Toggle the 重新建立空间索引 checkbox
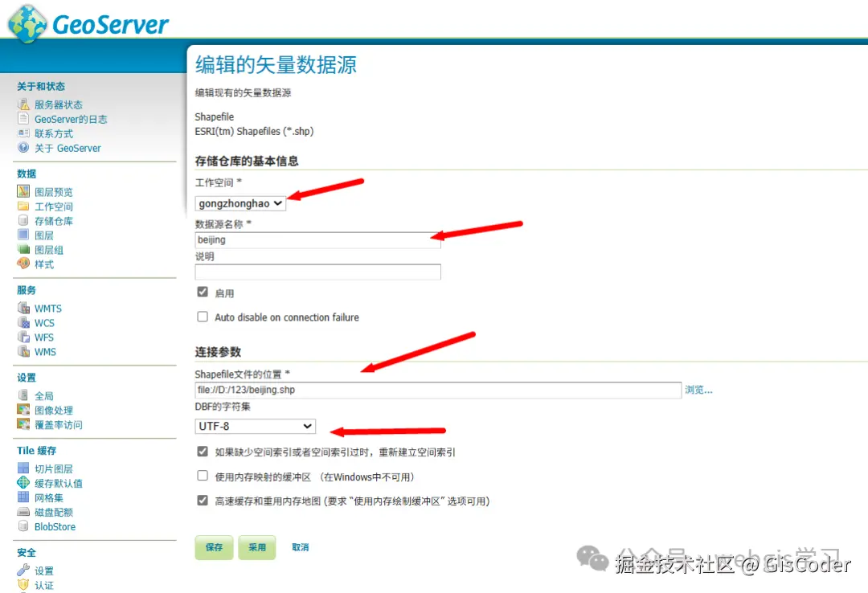 (x=203, y=452)
